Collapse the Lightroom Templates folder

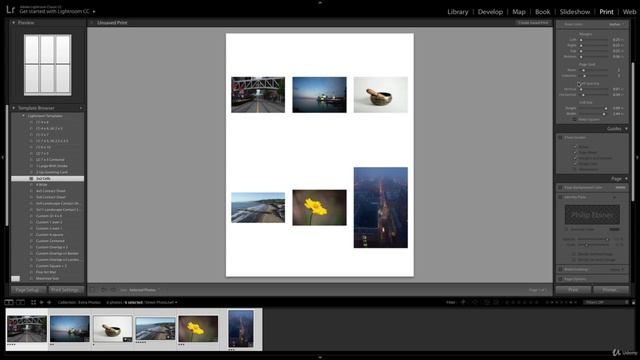23,116
